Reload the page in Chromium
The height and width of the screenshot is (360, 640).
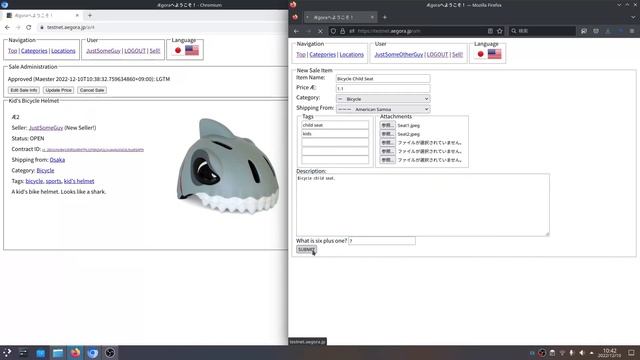tap(29, 27)
